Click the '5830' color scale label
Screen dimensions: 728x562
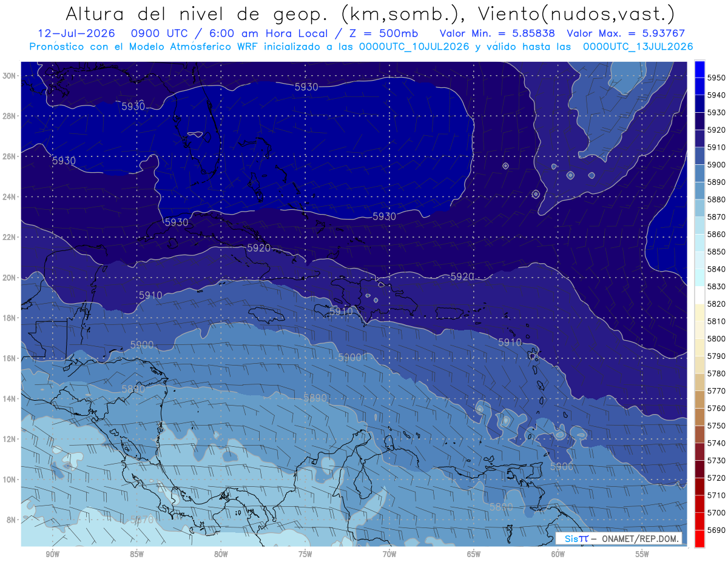tap(716, 286)
